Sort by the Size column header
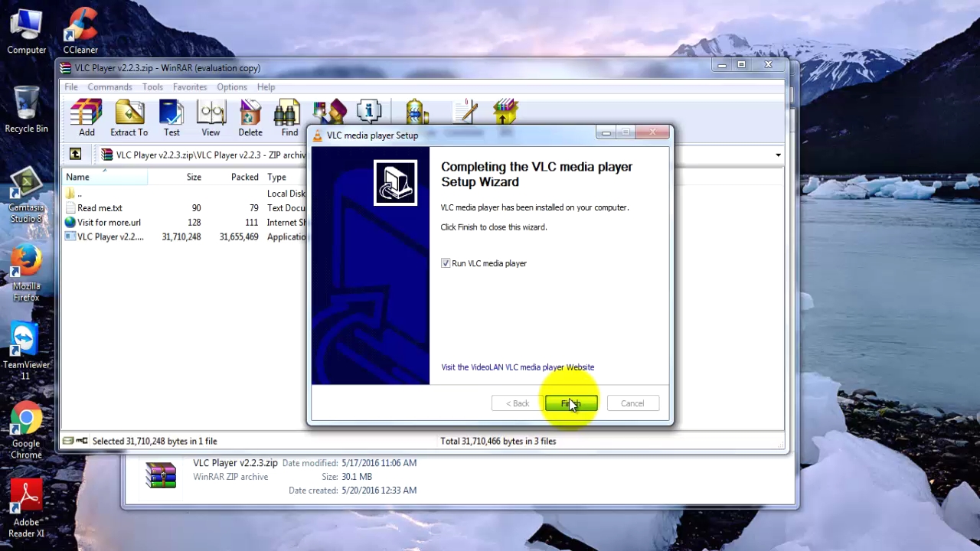The height and width of the screenshot is (551, 980). [176, 177]
